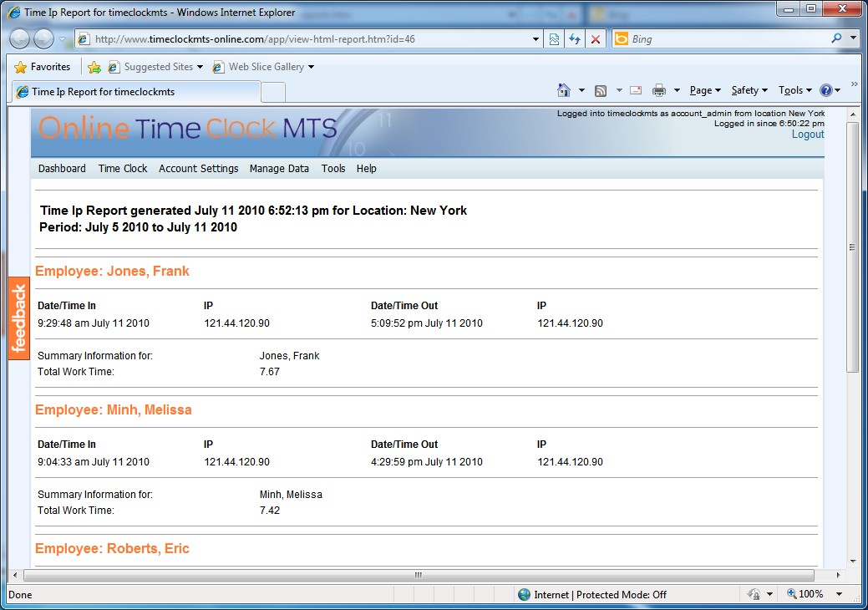This screenshot has width=868, height=610.
Task: Click the Employee: Minh, Melissa heading
Action: click(114, 410)
